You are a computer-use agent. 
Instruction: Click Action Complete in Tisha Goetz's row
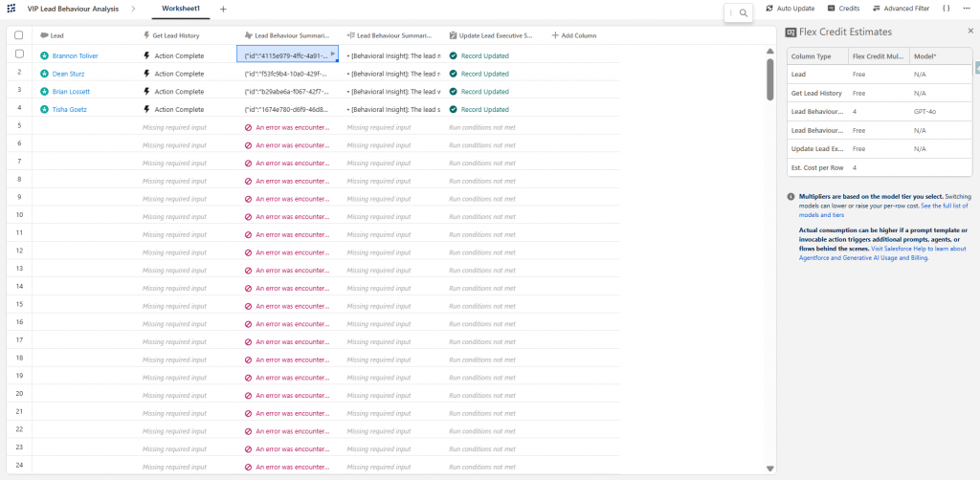(179, 109)
